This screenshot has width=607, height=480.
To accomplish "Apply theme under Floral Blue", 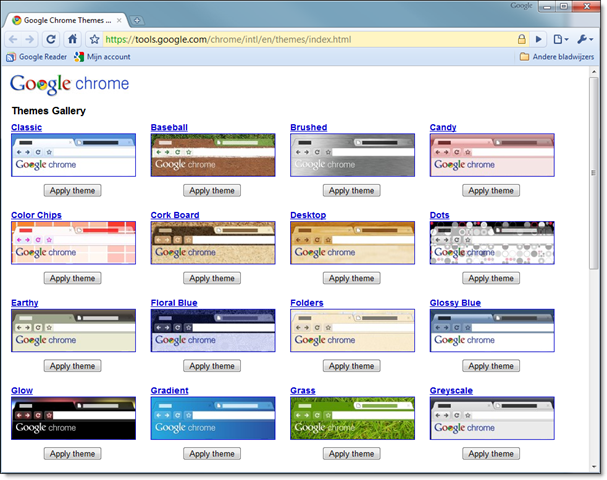I will [x=212, y=366].
